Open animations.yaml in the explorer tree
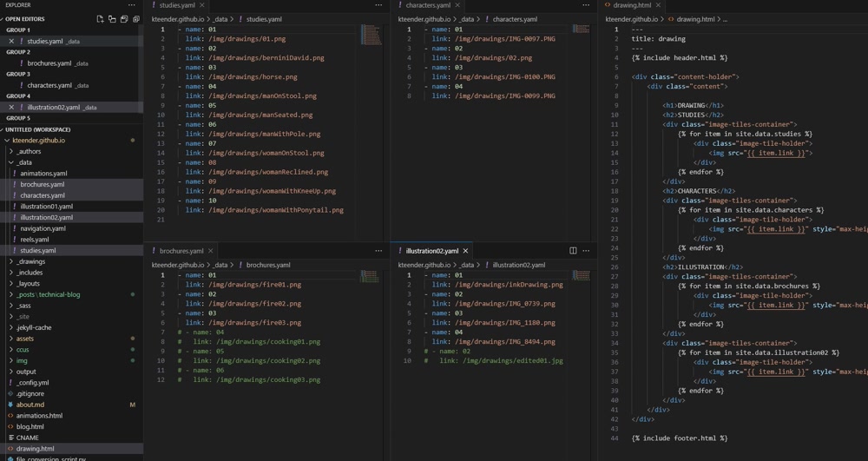 (43, 174)
